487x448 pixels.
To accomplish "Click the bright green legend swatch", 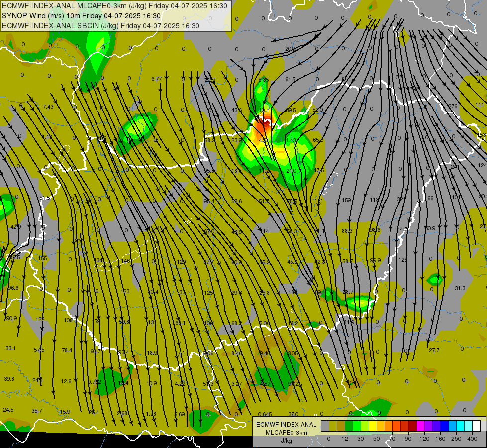I will click(x=357, y=426).
